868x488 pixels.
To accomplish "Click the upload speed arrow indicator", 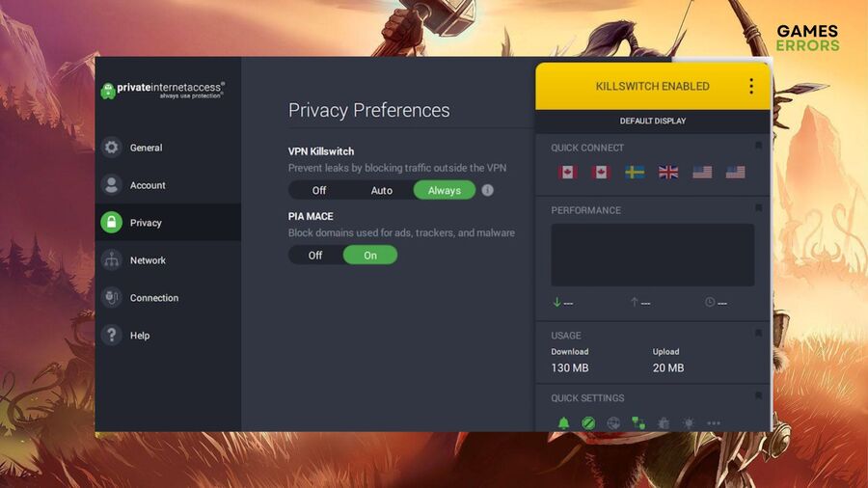I will (x=635, y=302).
